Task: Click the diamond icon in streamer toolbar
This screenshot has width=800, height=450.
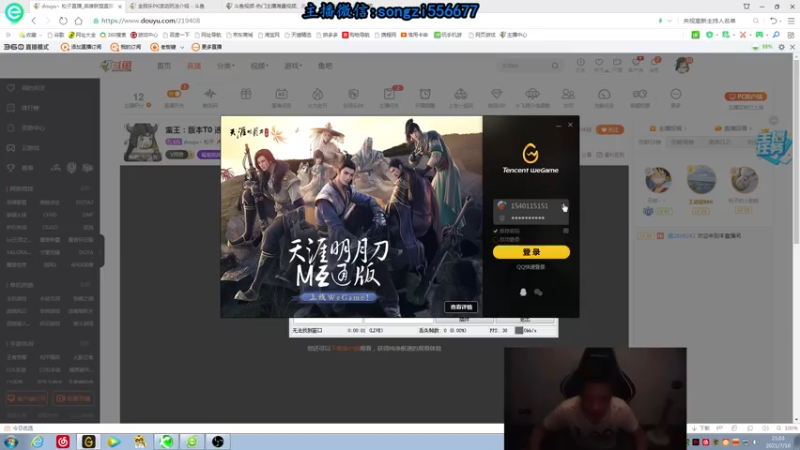Action: pyautogui.click(x=496, y=94)
